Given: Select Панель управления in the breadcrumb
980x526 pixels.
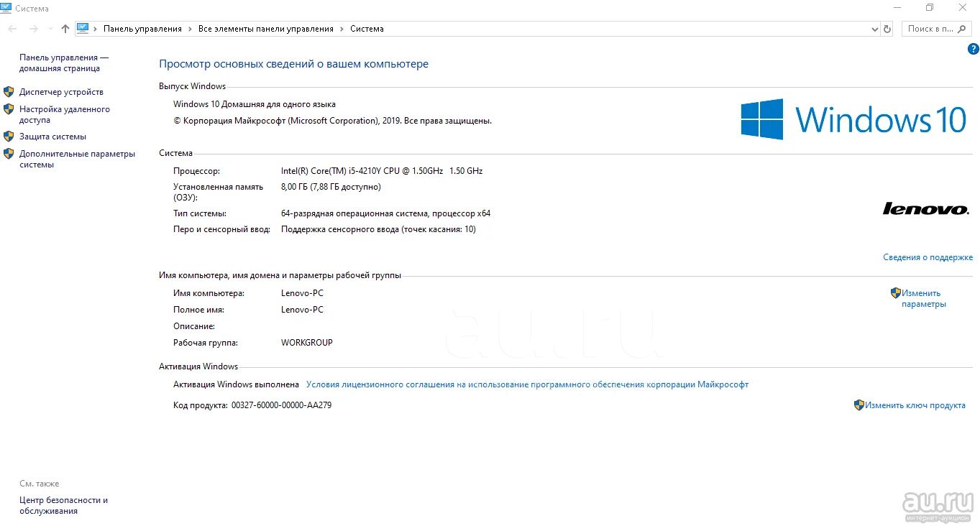Looking at the screenshot, I should click(x=142, y=29).
